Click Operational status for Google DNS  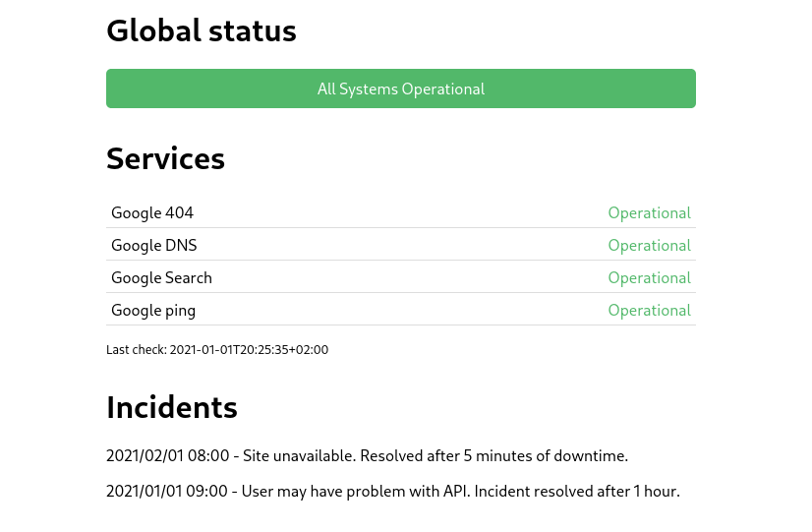pyautogui.click(x=649, y=245)
